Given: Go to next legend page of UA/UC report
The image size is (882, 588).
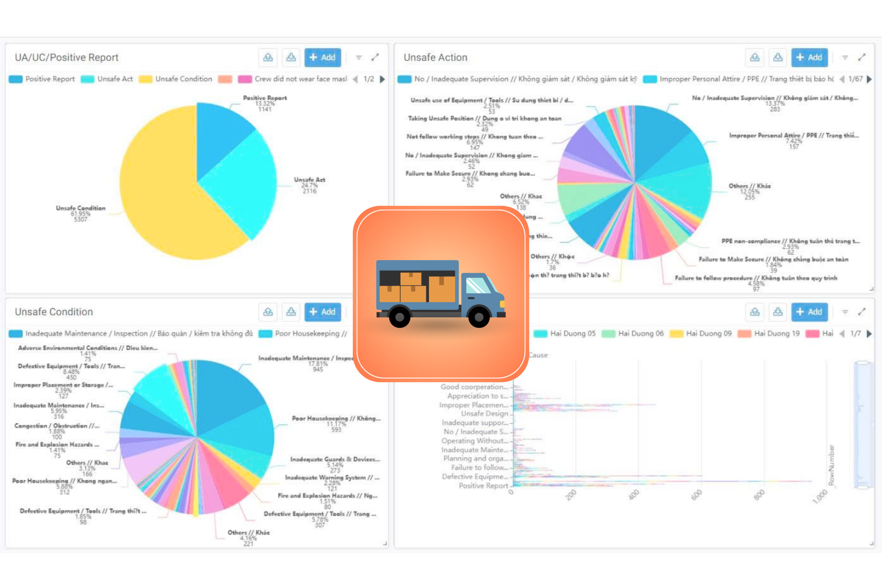Looking at the screenshot, I should [382, 79].
